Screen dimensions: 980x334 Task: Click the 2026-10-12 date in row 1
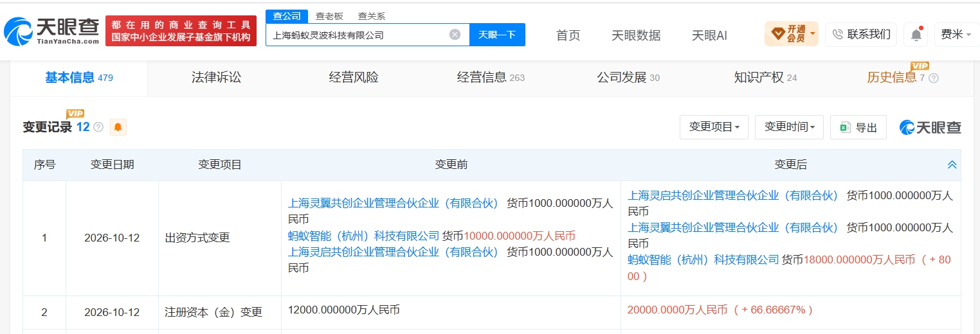pos(112,238)
